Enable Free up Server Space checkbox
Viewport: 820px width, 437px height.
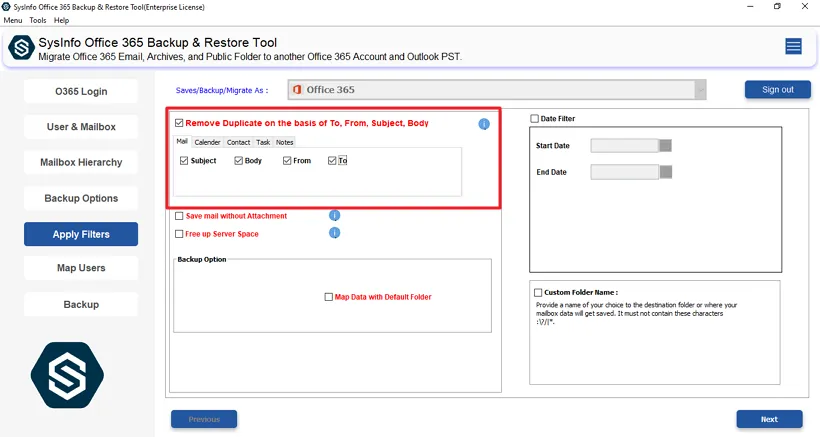tap(179, 234)
